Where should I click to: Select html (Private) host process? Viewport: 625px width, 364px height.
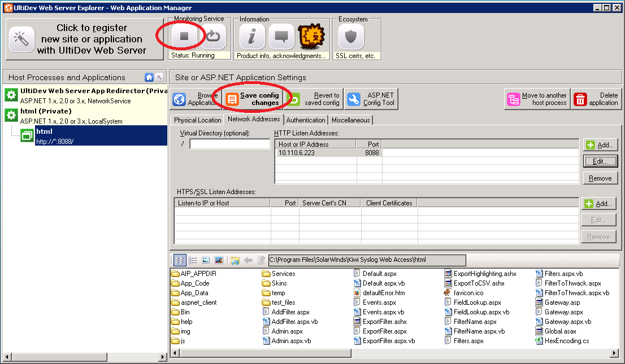[x=86, y=116]
